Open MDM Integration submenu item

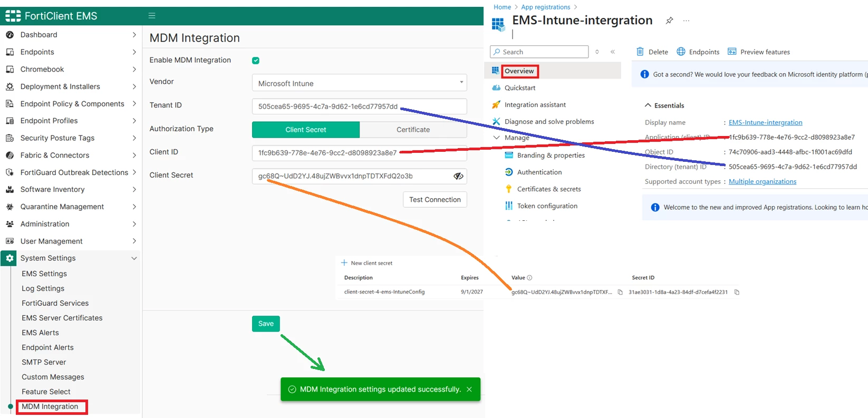(50, 406)
